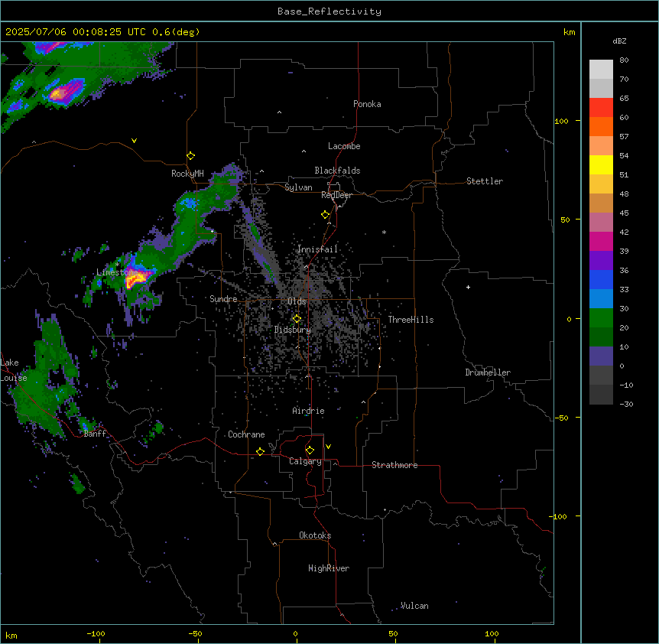The width and height of the screenshot is (659, 644).
Task: Select the yellow diamond marker above Calgary label
Action: coord(310,450)
